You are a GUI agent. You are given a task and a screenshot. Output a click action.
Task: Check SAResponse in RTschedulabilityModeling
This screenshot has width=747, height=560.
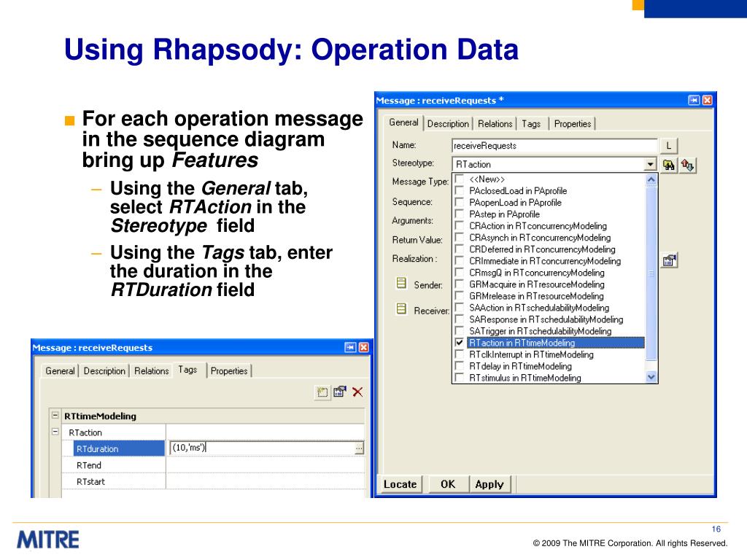[460, 319]
